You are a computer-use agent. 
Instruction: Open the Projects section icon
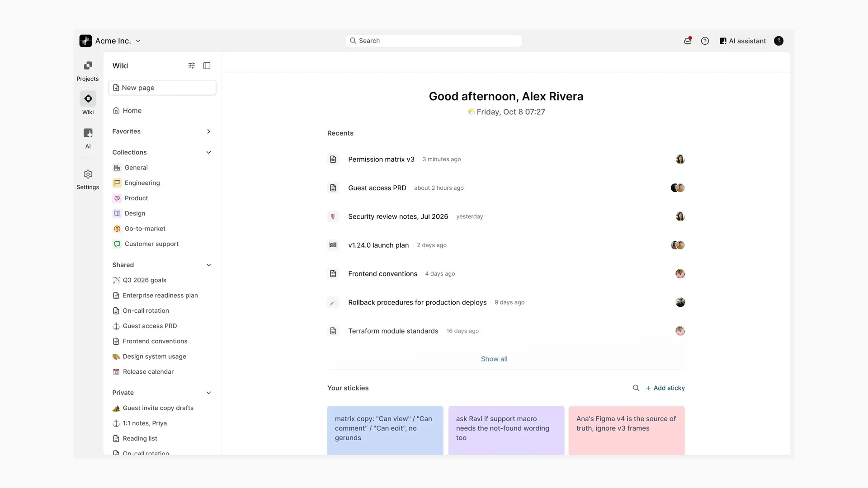click(88, 66)
